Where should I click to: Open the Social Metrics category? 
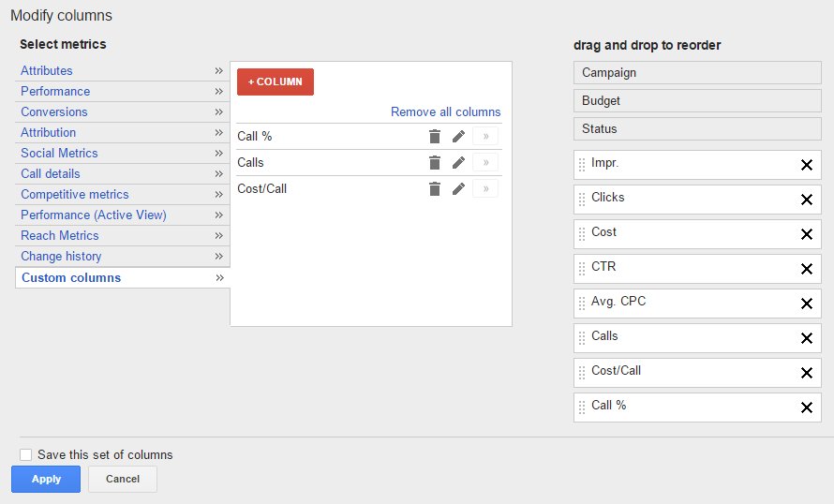click(x=59, y=153)
